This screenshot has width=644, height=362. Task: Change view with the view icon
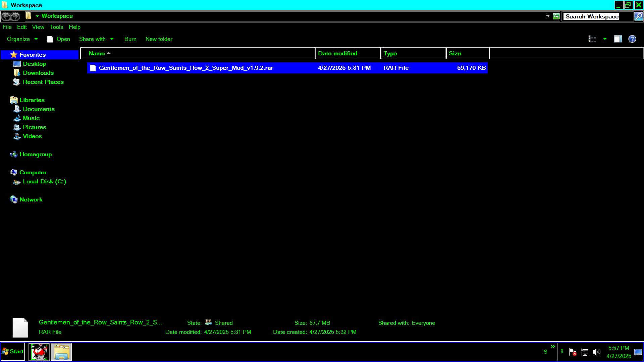(x=592, y=39)
